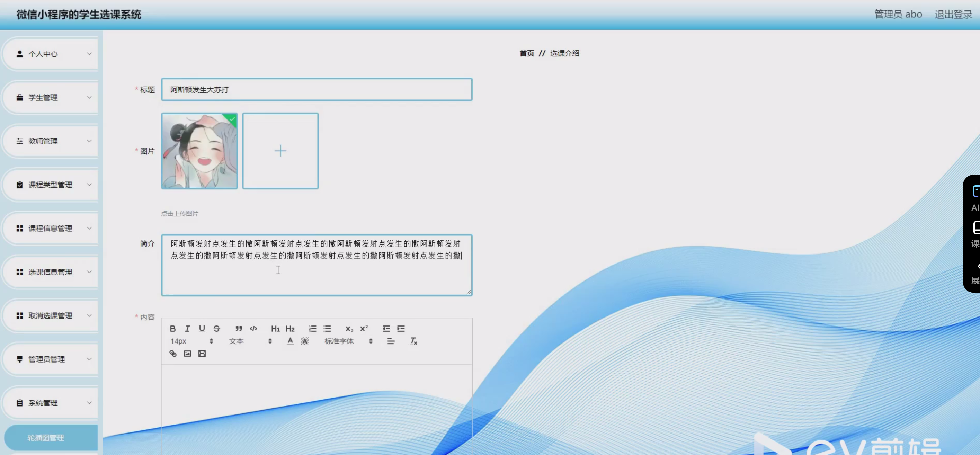The height and width of the screenshot is (455, 980).
Task: Toggle strikethrough formatting in editor toolbar
Action: (216, 328)
